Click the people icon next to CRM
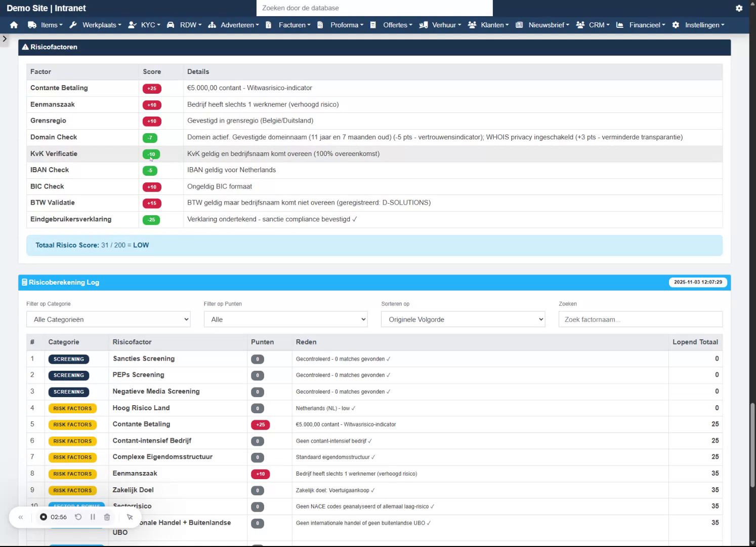 580,25
